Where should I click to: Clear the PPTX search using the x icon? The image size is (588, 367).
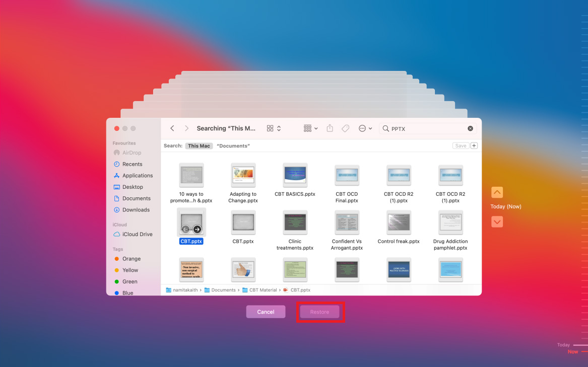point(470,128)
